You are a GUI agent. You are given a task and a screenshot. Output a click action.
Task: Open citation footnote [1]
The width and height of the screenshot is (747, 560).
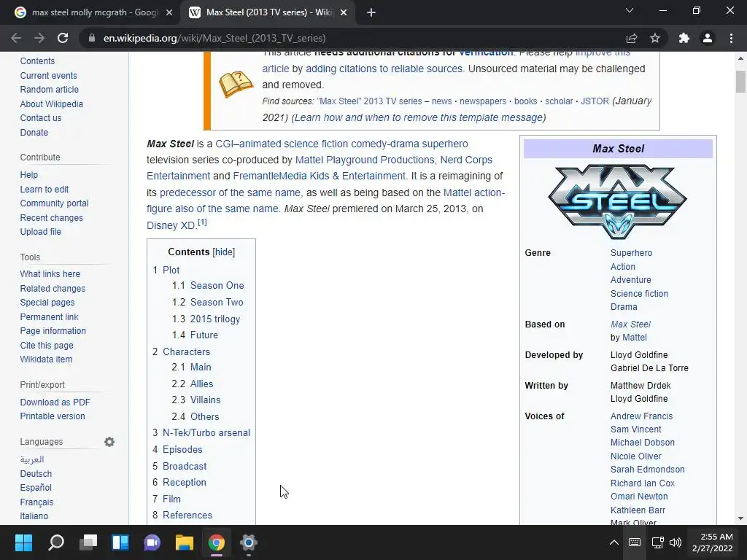203,222
